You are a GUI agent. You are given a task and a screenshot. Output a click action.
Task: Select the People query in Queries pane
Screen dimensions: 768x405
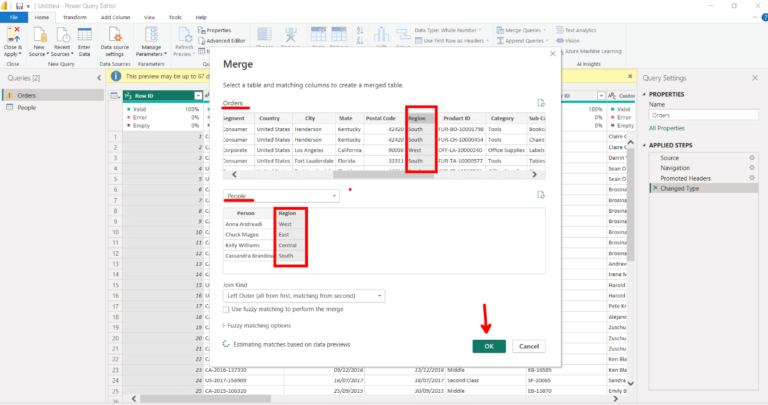(27, 108)
